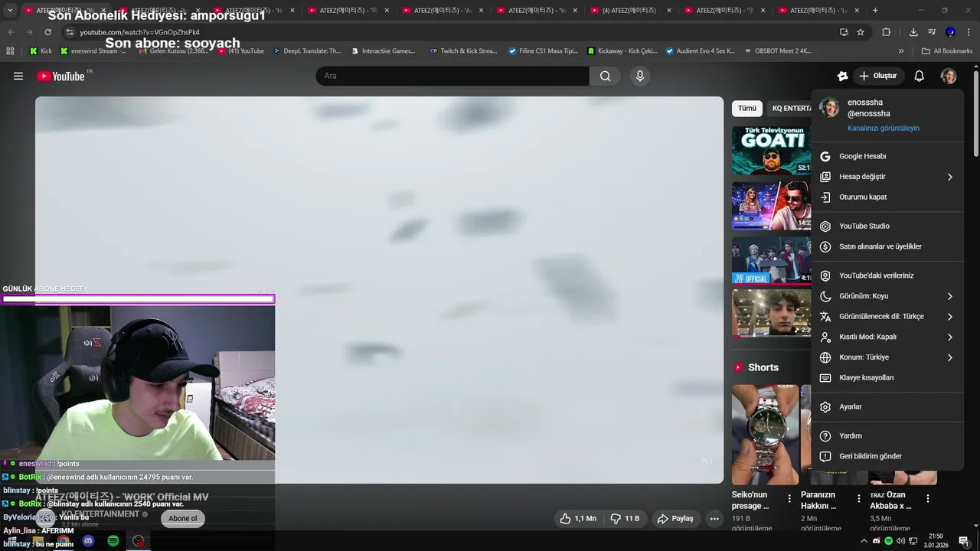Viewport: 980px width, 551px height.
Task: Show hidden system tray icons arrow
Action: point(864,541)
